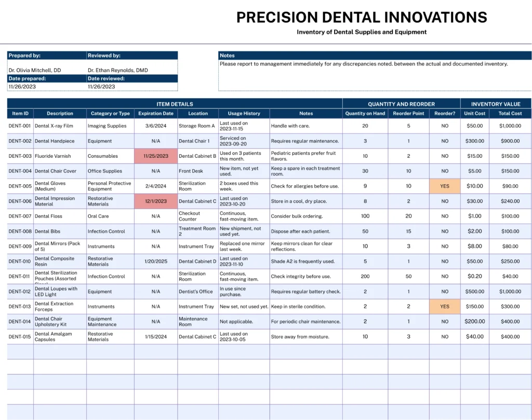Click the Category or Type header
Viewport: 532px width, 420px height.
pyautogui.click(x=110, y=114)
